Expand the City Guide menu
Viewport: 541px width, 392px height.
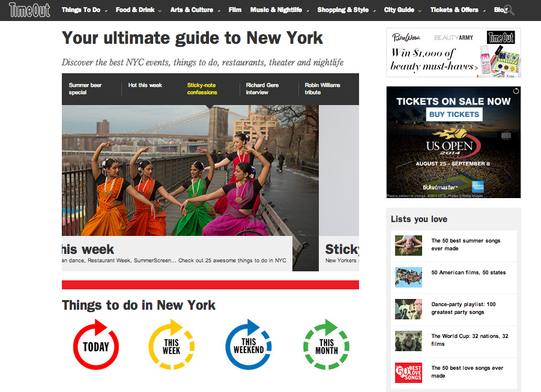pos(403,10)
